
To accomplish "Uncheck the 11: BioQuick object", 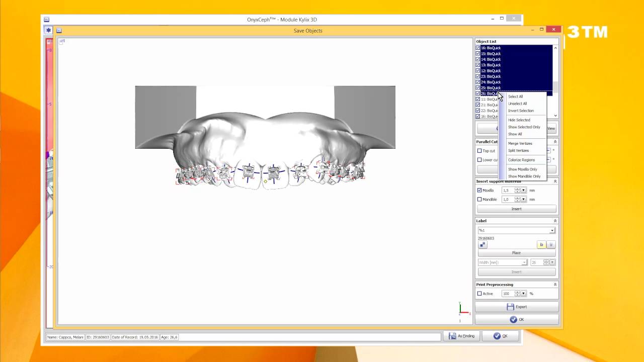I will point(478,99).
